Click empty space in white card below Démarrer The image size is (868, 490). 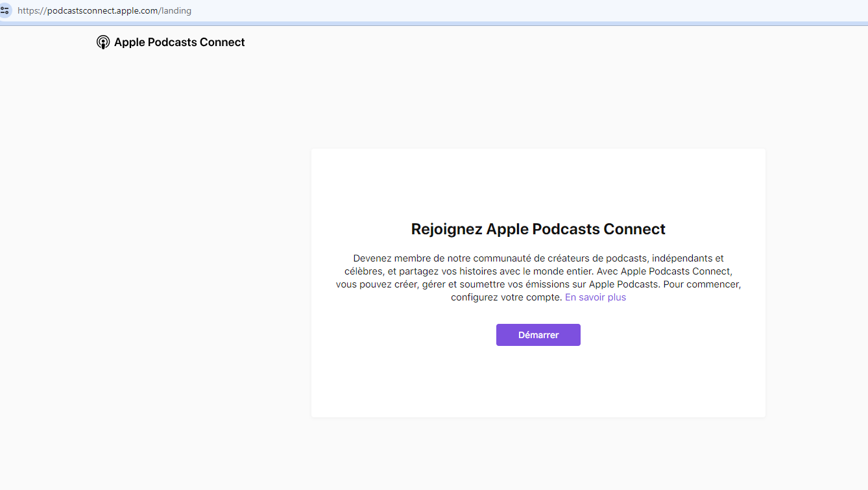coord(538,383)
